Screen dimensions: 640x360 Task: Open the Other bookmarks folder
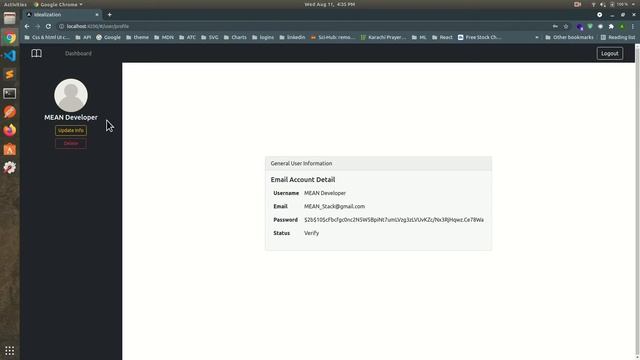pos(569,37)
